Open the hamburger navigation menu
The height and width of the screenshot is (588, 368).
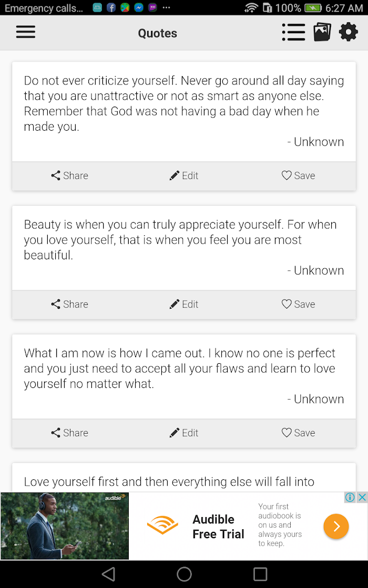coord(26,32)
